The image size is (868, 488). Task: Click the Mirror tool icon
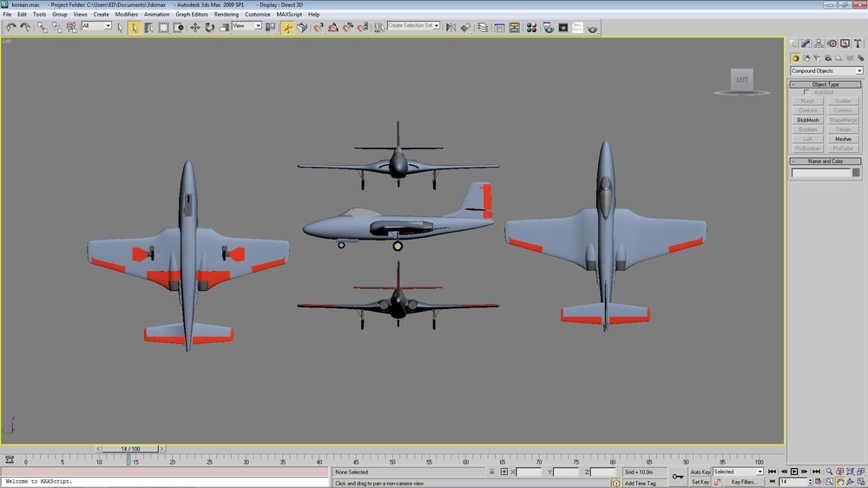click(451, 27)
